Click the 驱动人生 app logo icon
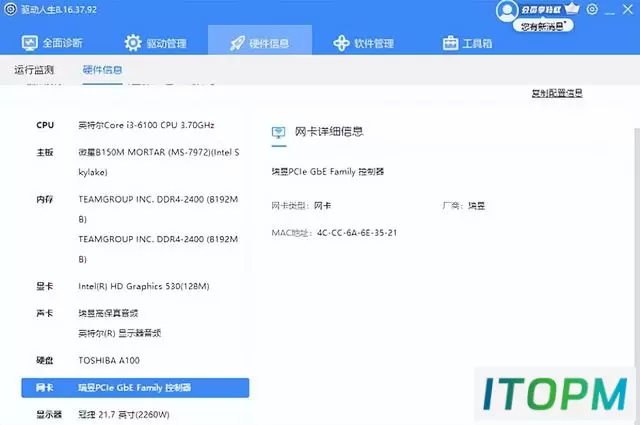640x425 pixels. pyautogui.click(x=10, y=9)
